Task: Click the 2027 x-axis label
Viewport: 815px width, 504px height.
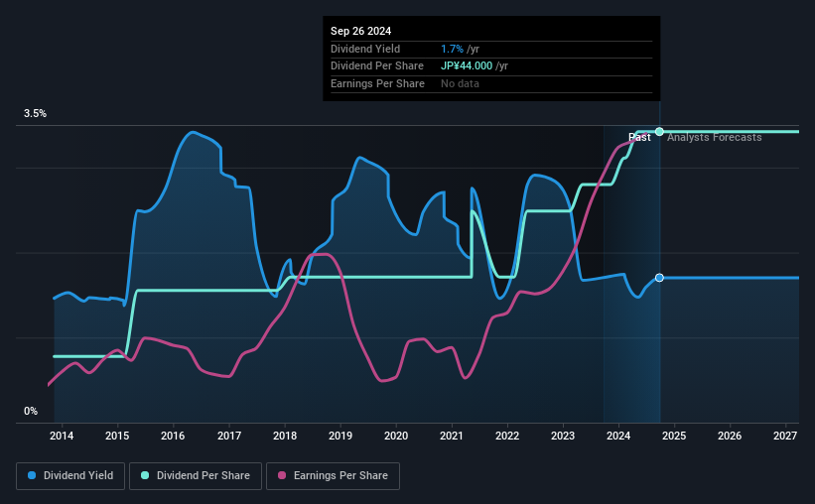Action: (x=785, y=436)
